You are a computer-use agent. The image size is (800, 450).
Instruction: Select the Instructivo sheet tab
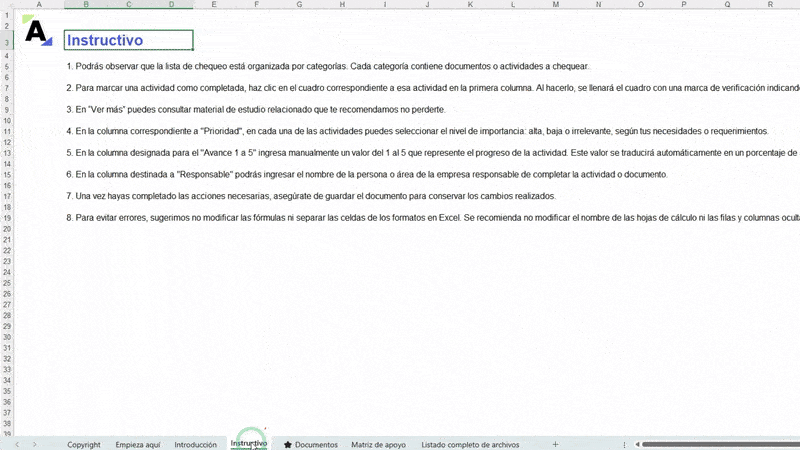click(x=249, y=443)
